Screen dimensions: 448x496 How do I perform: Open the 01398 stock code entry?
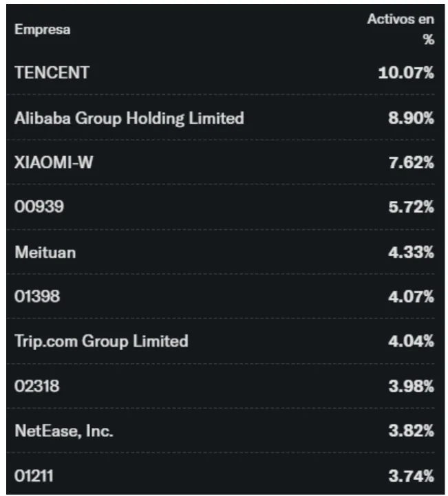pyautogui.click(x=37, y=296)
